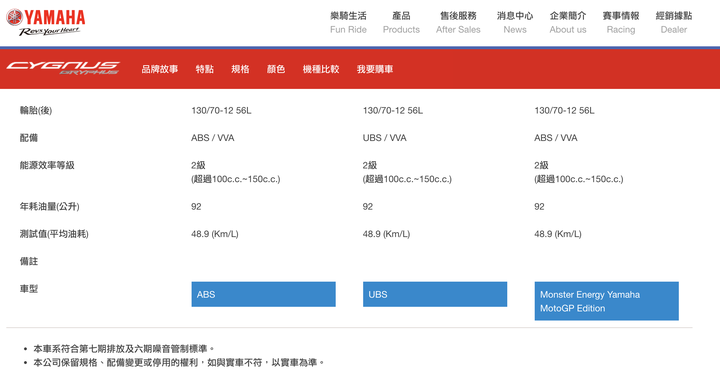Open the 企業簡介 About us menu
720x378 pixels.
568,23
